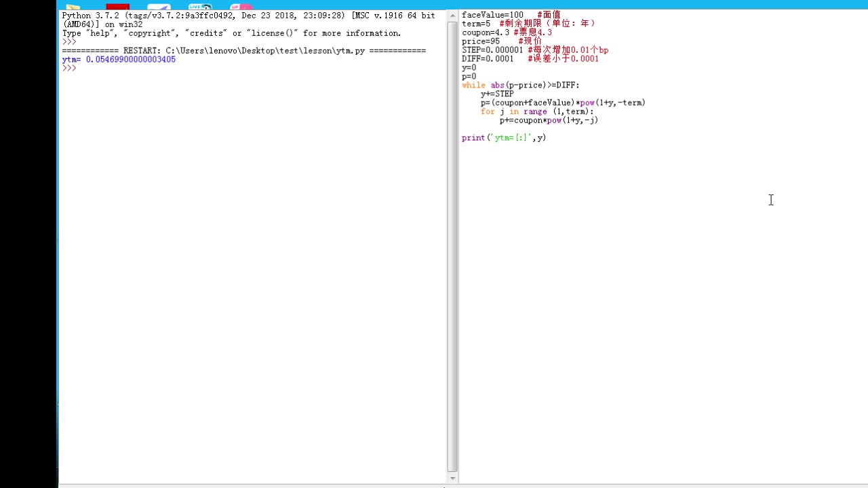Click the p=0 code line
Screen dimensions: 868x488
pyautogui.click(x=469, y=77)
